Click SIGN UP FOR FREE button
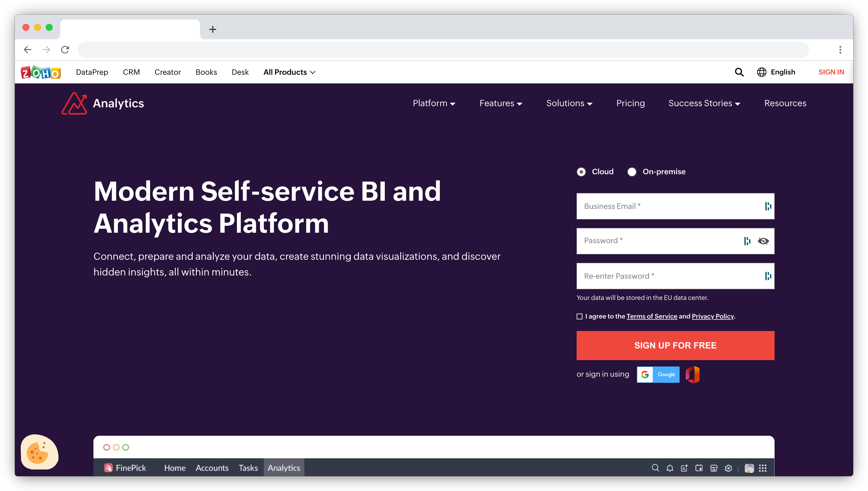 675,345
